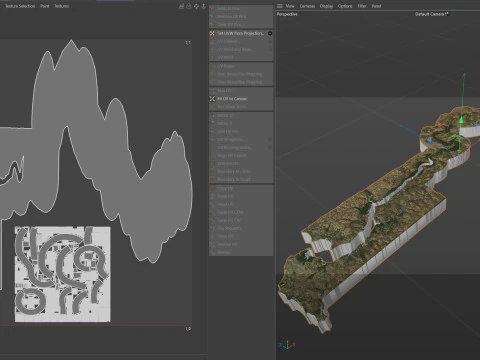Screen dimensions: 480x360
Task: Open the viewport Filter menu
Action: (x=362, y=6)
